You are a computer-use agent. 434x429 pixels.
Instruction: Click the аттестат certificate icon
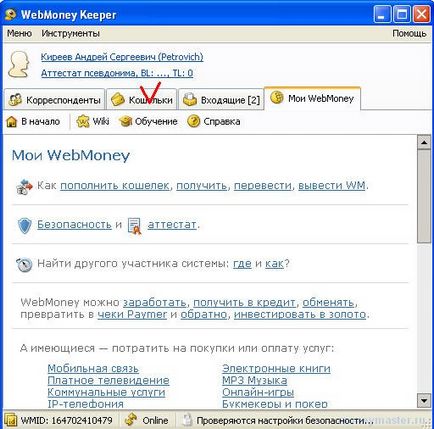[135, 226]
